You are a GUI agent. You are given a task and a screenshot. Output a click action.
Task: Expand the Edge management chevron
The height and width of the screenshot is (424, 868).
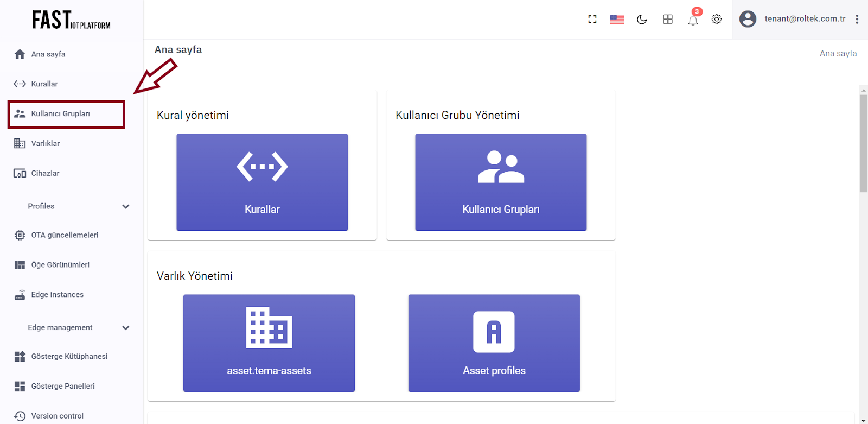coord(126,328)
